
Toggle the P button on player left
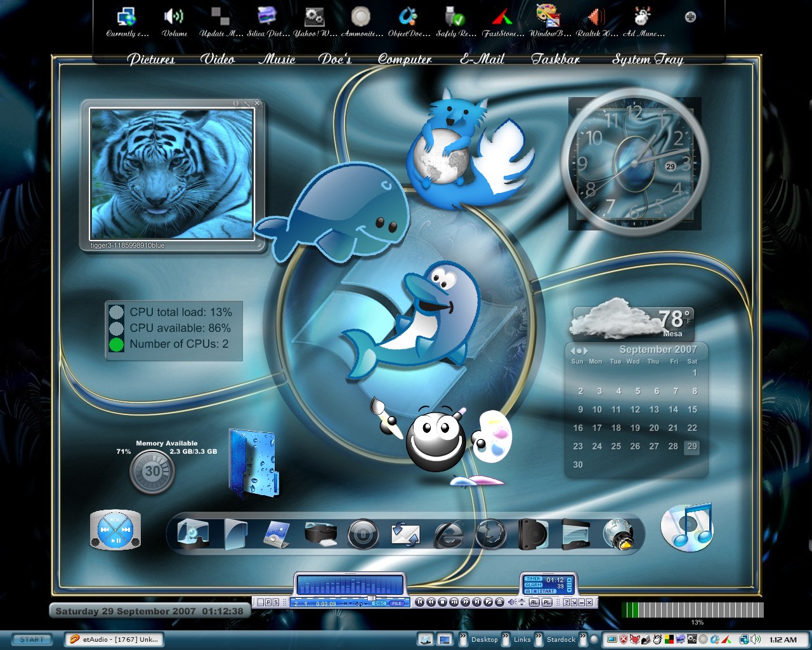(268, 602)
